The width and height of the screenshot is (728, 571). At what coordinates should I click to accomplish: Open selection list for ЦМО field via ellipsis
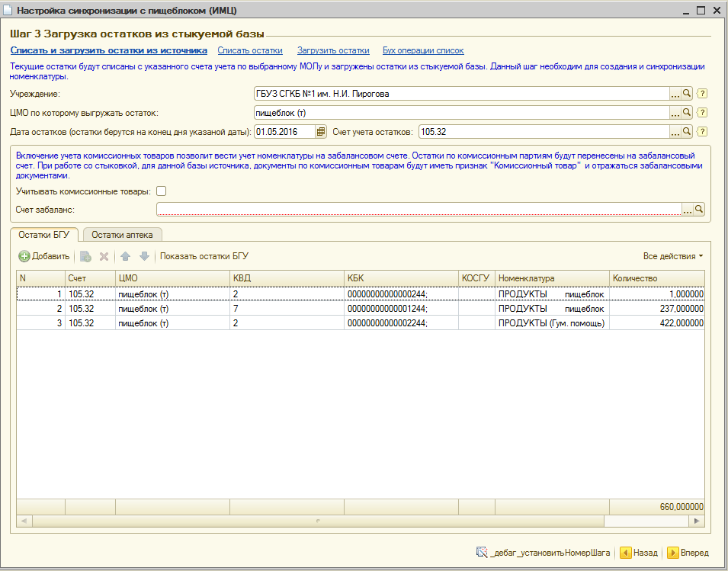(x=675, y=113)
